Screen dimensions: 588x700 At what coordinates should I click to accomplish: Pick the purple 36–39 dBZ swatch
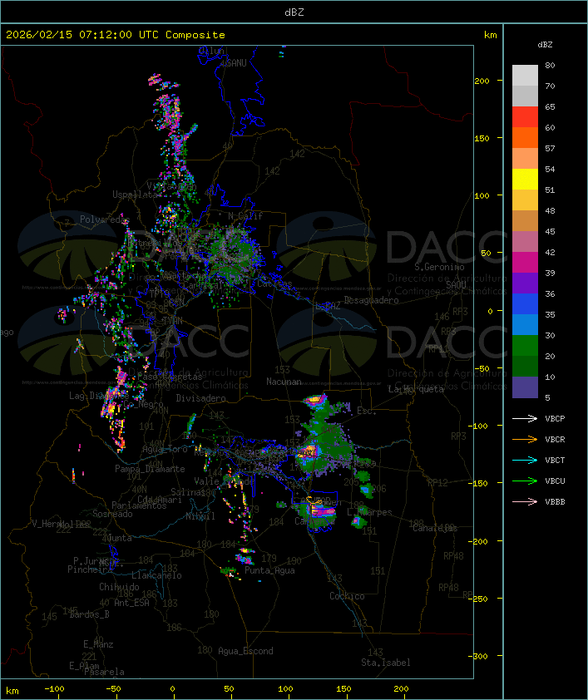pyautogui.click(x=525, y=283)
